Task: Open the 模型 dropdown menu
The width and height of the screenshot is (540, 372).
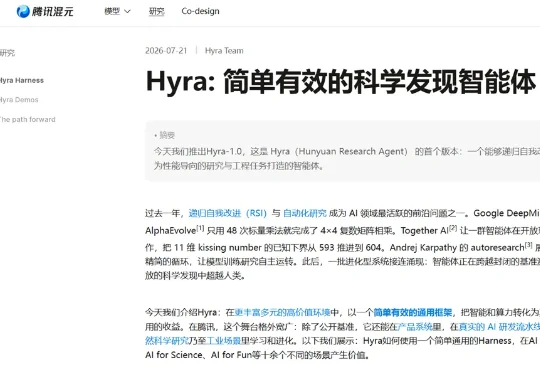Action: (117, 11)
